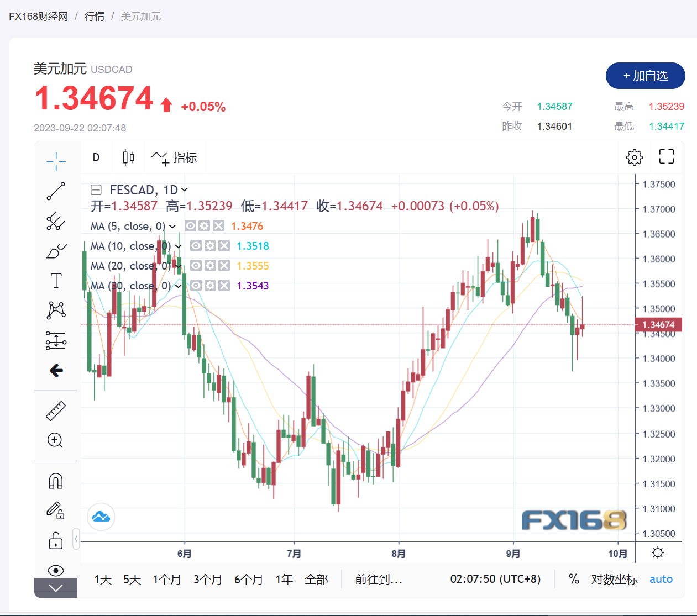Enable the magnet snap mode
This screenshot has width=697, height=616.
pos(56,481)
